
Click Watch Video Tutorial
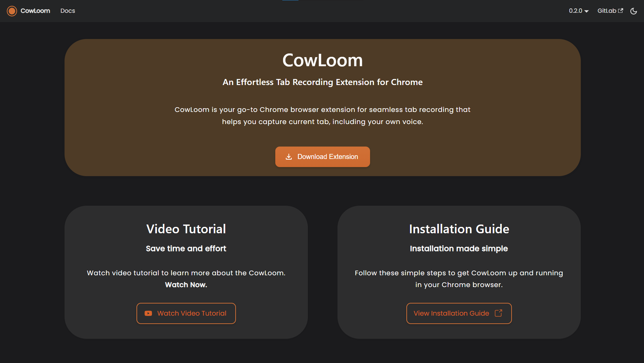click(x=186, y=313)
